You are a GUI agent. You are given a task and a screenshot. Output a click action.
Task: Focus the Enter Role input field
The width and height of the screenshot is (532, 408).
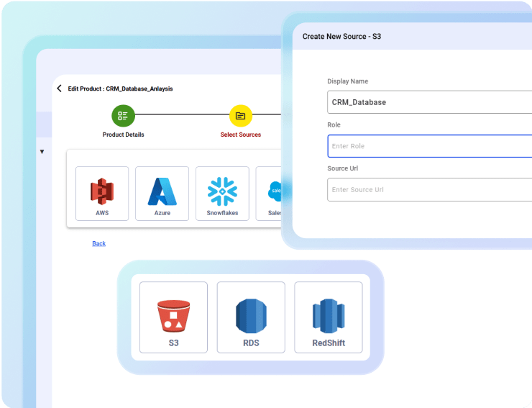point(429,146)
